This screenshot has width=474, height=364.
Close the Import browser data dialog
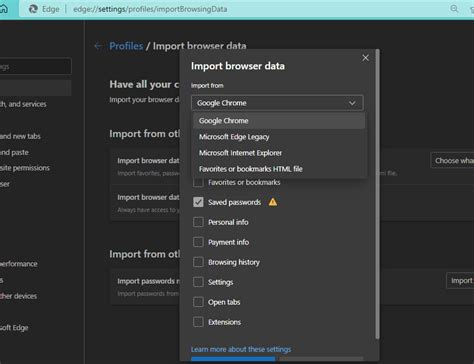click(365, 58)
